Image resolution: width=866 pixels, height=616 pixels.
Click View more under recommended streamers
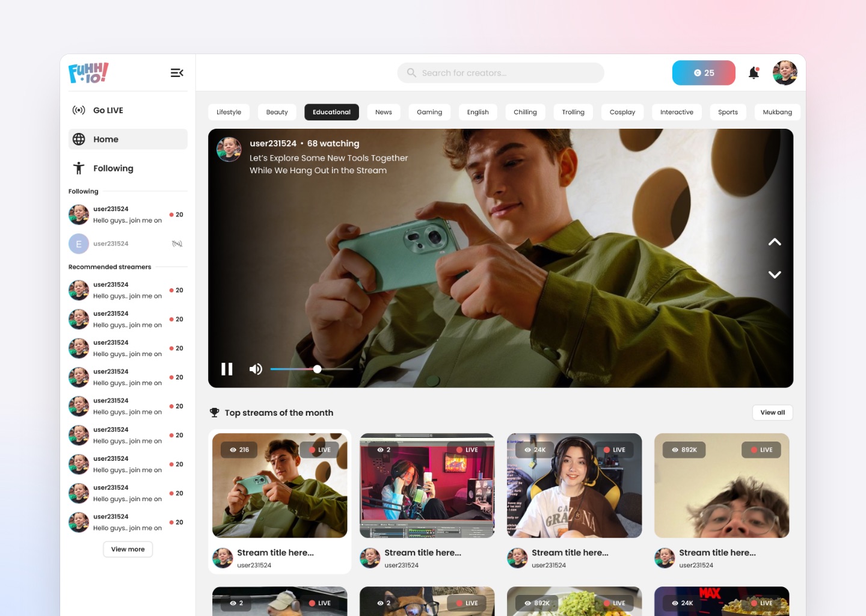pos(128,549)
